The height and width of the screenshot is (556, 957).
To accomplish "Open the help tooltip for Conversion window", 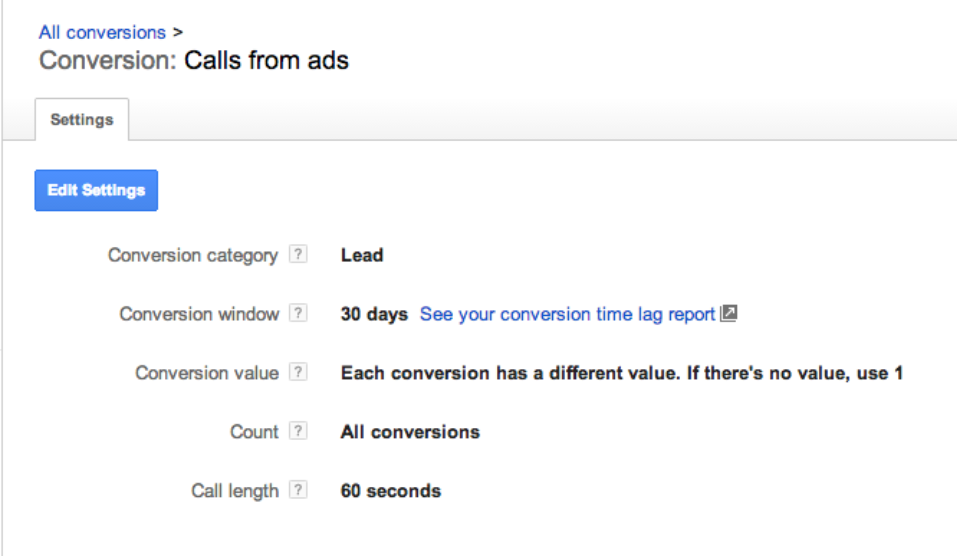I will [x=298, y=314].
